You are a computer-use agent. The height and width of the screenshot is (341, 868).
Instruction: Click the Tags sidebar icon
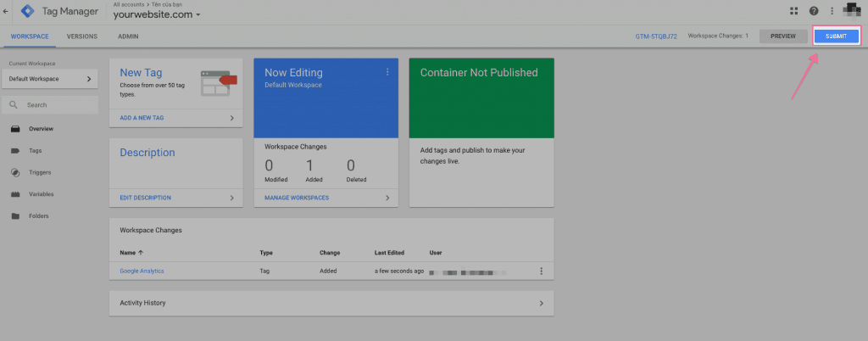[x=15, y=151]
